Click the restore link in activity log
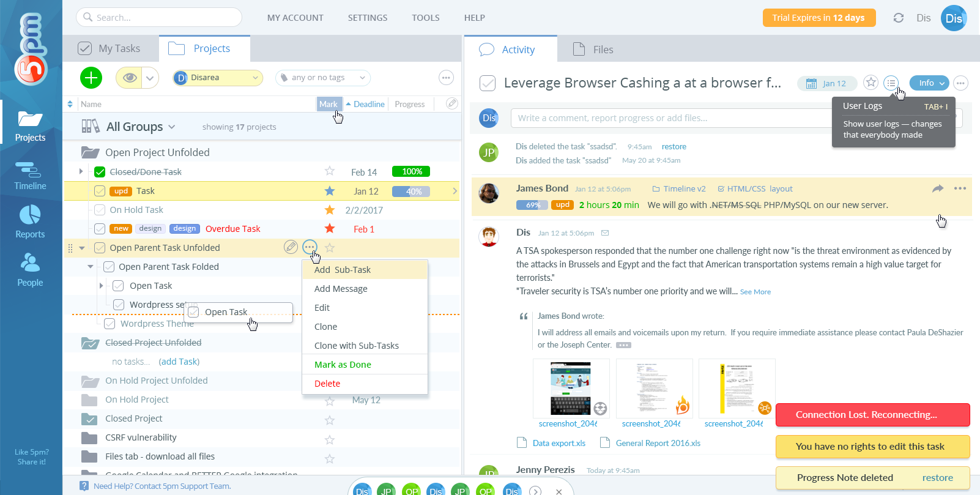980x495 pixels. [x=674, y=147]
